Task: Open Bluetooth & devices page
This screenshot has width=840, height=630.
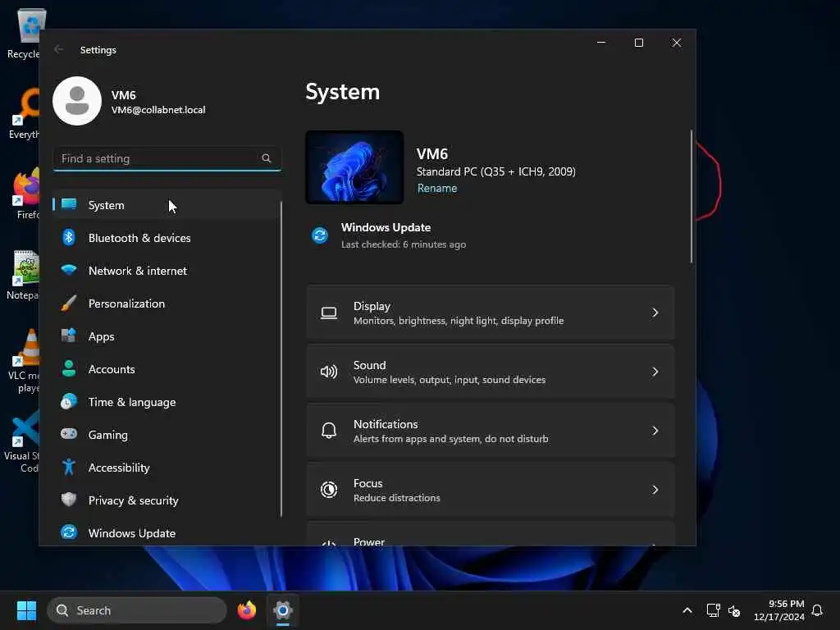Action: pos(167,237)
